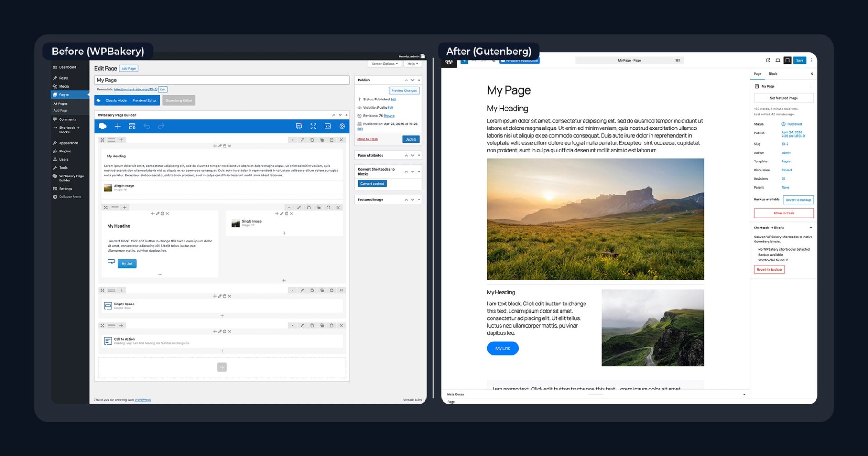Open the gray add-element plus box
The image size is (868, 456).
pos(222,367)
